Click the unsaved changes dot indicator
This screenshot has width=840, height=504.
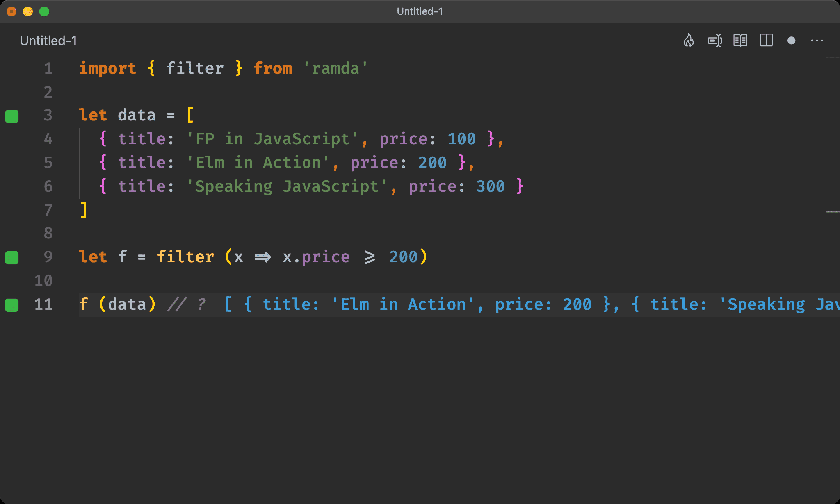(792, 41)
